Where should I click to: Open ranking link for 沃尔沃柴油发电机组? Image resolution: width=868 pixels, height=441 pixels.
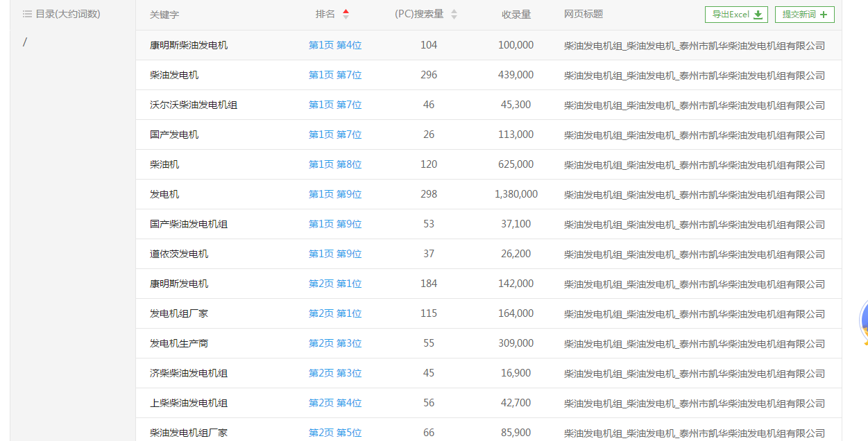(335, 105)
